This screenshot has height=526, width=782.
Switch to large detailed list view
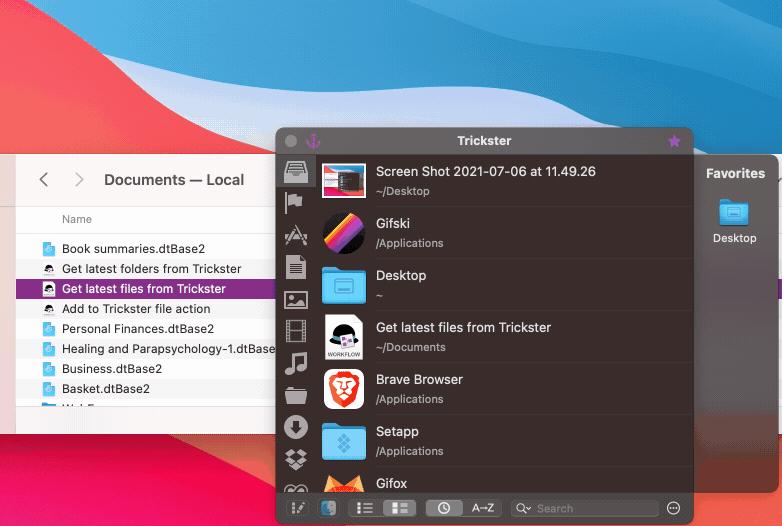coord(399,508)
